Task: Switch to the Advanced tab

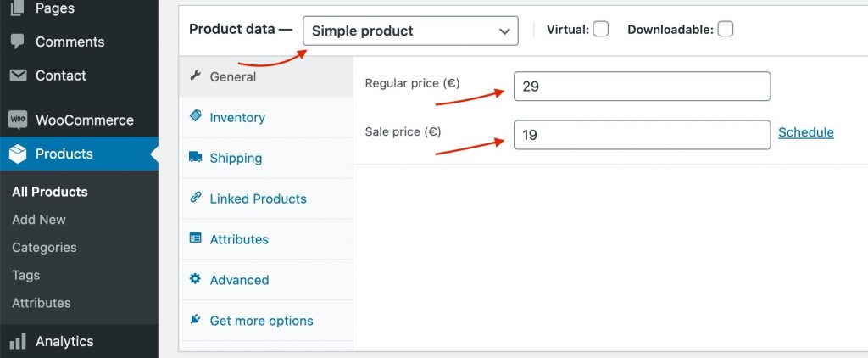Action: (x=239, y=280)
